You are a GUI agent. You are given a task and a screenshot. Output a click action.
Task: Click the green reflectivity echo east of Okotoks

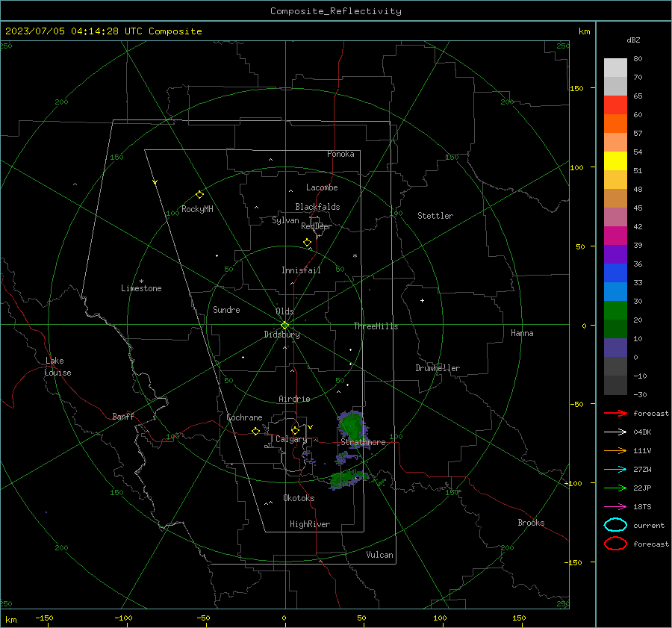tap(348, 479)
